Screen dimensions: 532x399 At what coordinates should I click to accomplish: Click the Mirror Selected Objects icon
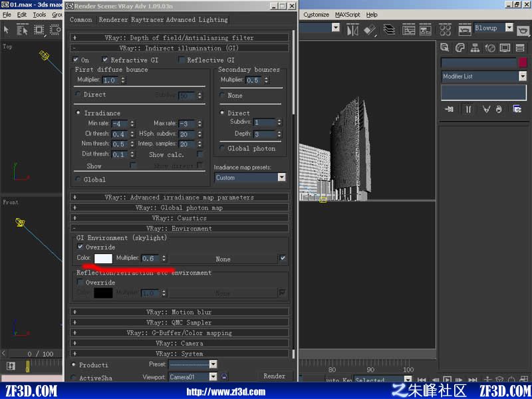(353, 30)
